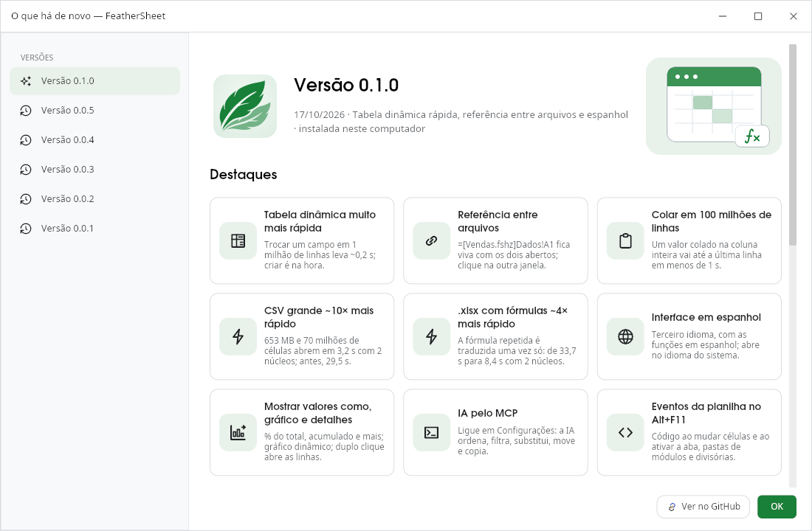Close the O que há de novo window
Viewport: 812px width, 531px height.
click(793, 16)
